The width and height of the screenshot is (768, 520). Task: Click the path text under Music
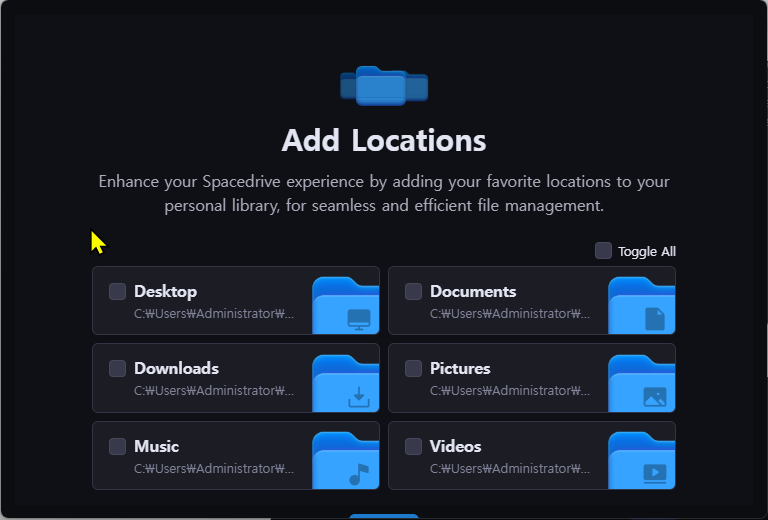click(x=214, y=469)
